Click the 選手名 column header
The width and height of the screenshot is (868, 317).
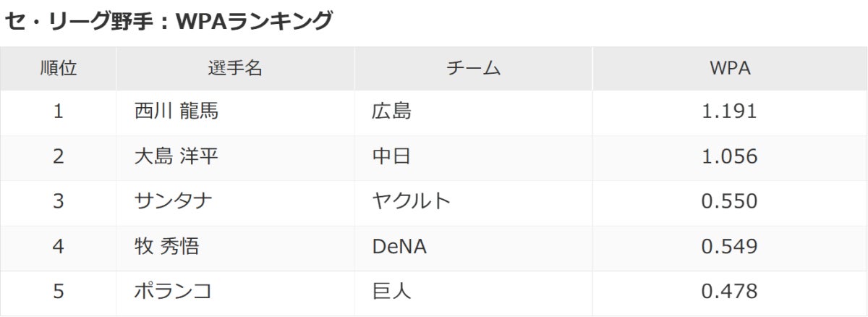[235, 69]
